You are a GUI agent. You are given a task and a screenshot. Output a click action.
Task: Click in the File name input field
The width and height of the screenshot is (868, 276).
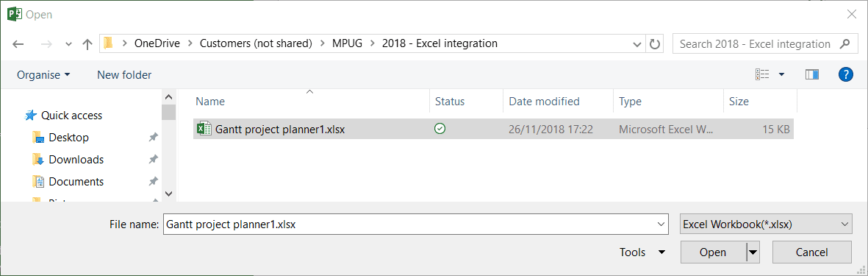tap(415, 224)
